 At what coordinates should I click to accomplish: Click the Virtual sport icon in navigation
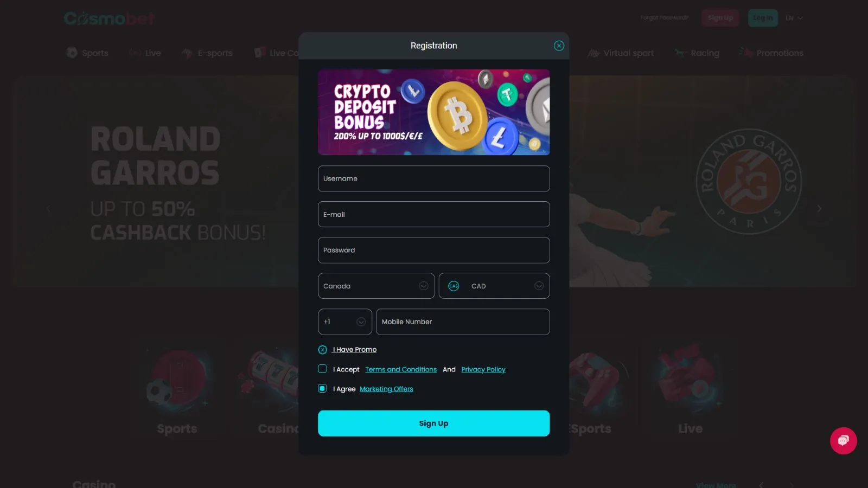pos(593,53)
